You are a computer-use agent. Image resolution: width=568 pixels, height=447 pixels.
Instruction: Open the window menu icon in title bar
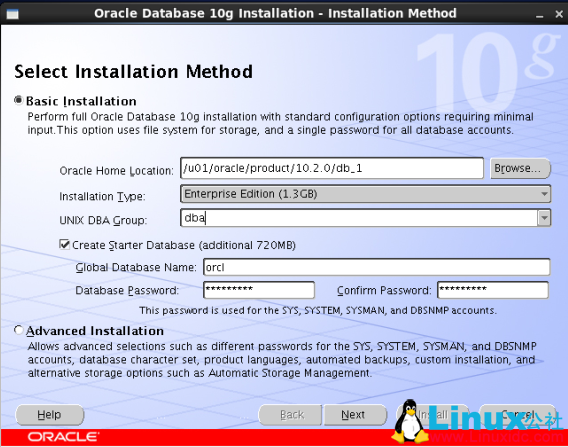(x=12, y=14)
